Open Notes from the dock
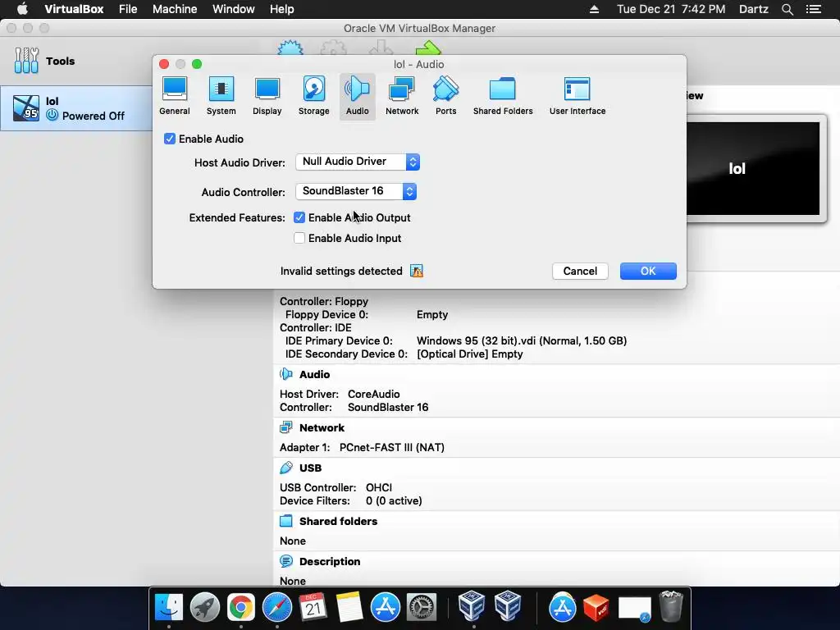Viewport: 840px width, 630px height. point(349,607)
